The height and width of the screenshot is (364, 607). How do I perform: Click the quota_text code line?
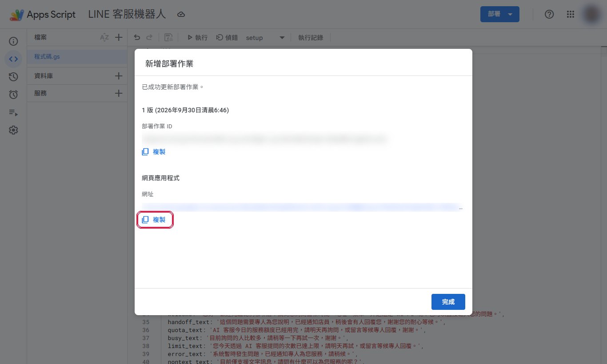297,330
